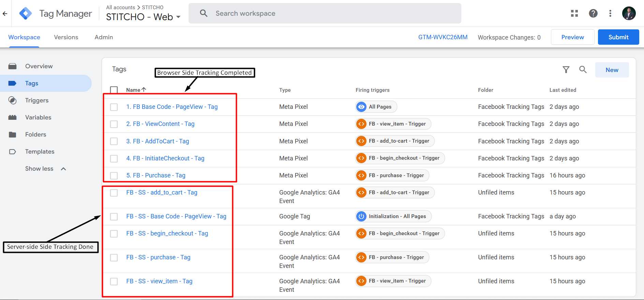Click the Search workspace input field
644x300 pixels.
click(325, 13)
